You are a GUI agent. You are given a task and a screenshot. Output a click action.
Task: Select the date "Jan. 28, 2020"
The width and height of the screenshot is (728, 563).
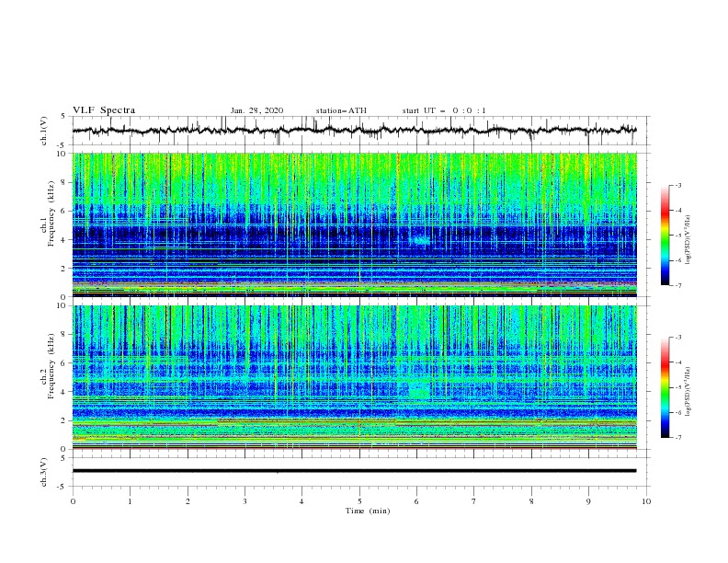pos(256,110)
